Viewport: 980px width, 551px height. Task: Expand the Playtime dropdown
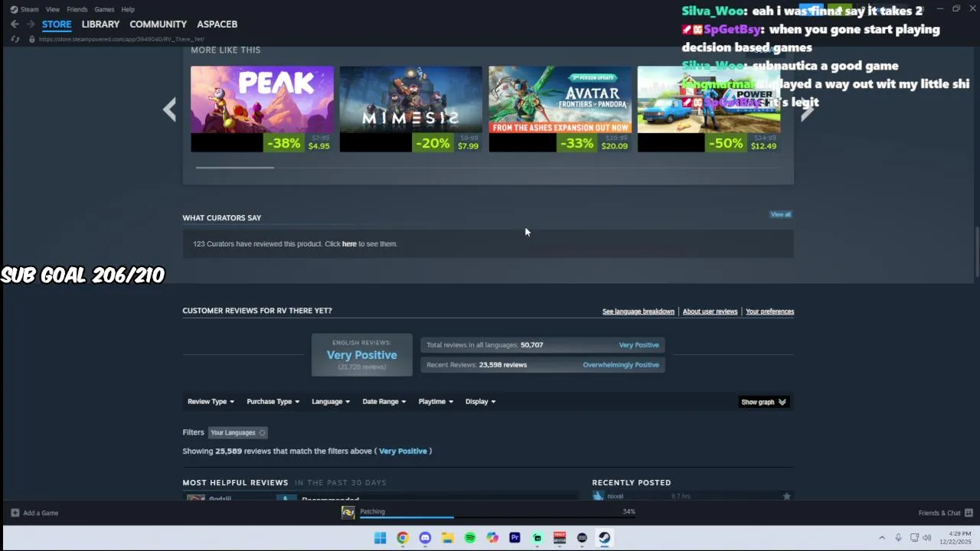[436, 402]
